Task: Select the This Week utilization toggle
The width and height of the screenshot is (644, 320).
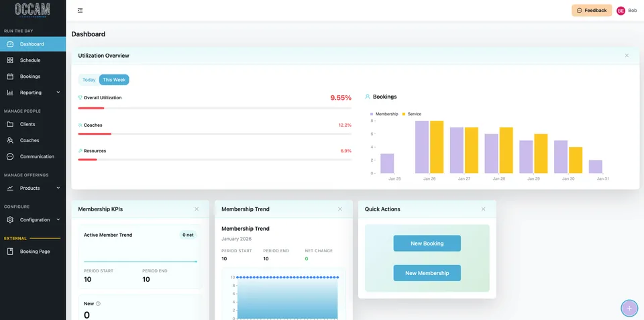Action: (114, 80)
